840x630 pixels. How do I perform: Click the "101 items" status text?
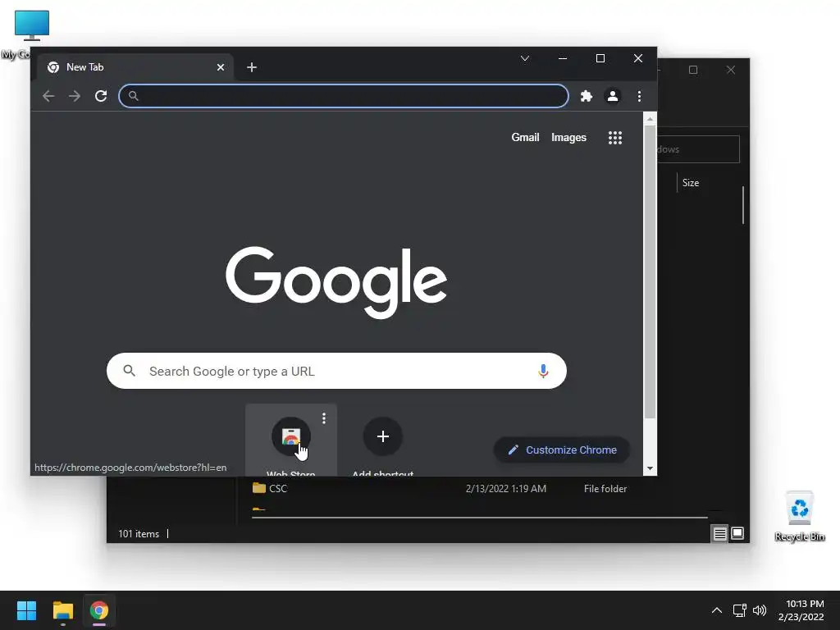coord(139,534)
